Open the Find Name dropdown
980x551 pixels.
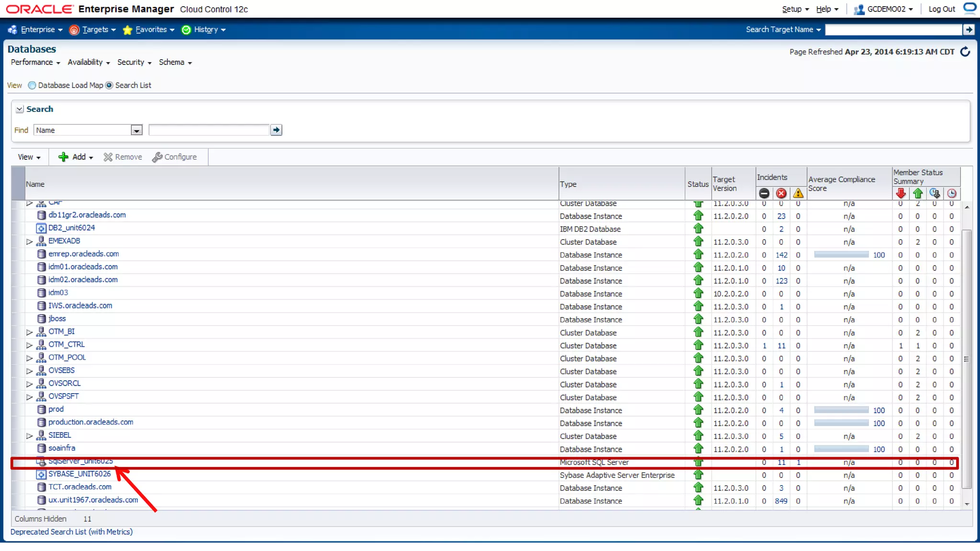coord(137,130)
